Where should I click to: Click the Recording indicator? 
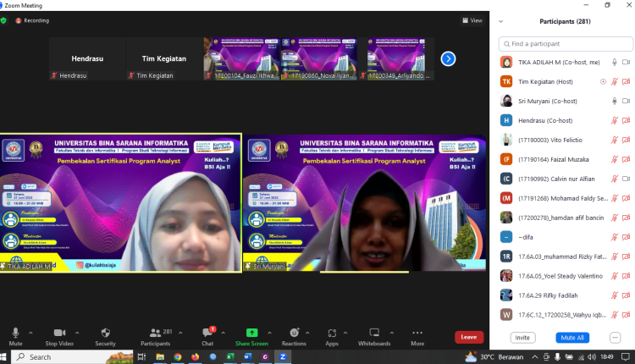(32, 20)
